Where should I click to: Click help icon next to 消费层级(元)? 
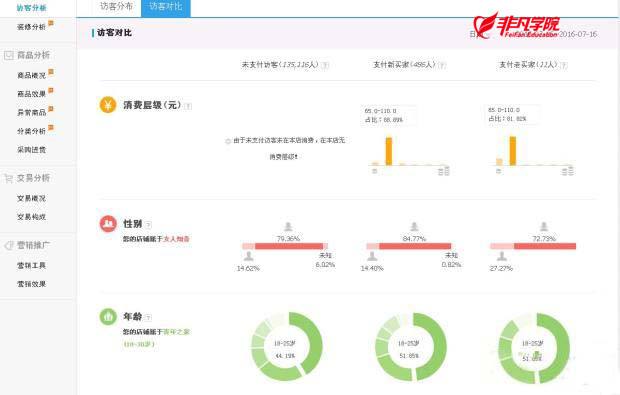[188, 106]
